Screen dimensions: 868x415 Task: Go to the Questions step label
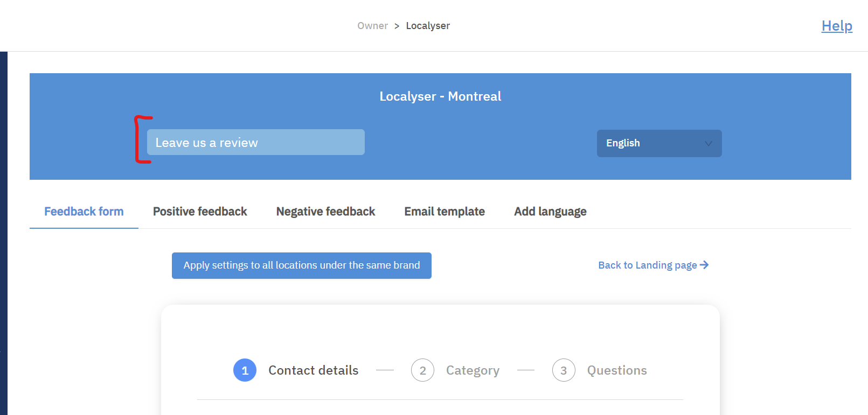(617, 370)
